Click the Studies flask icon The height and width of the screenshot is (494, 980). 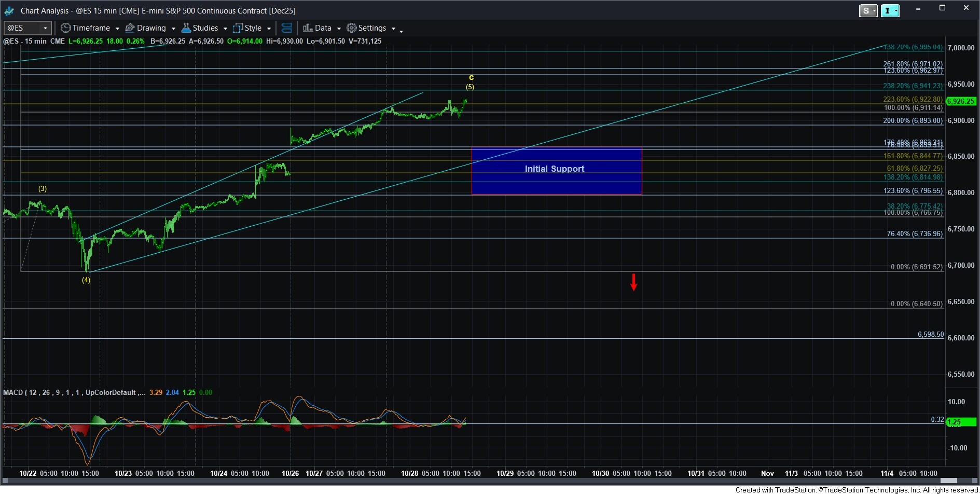click(x=186, y=28)
